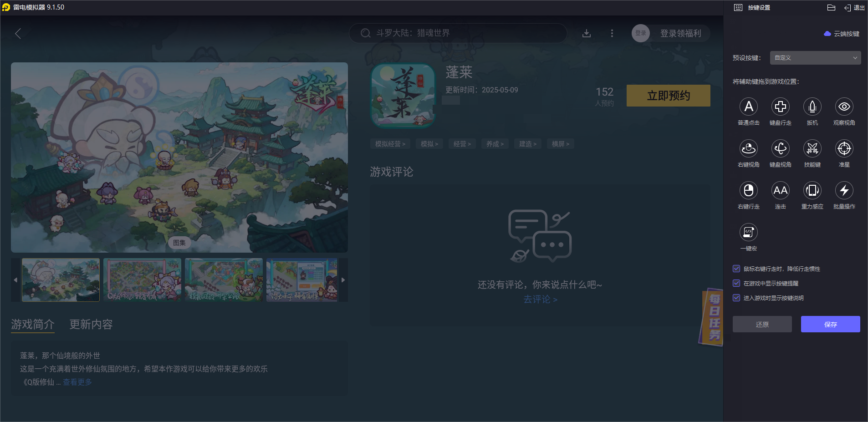Expand description via 查看更多 link
The image size is (868, 422).
pos(77,382)
